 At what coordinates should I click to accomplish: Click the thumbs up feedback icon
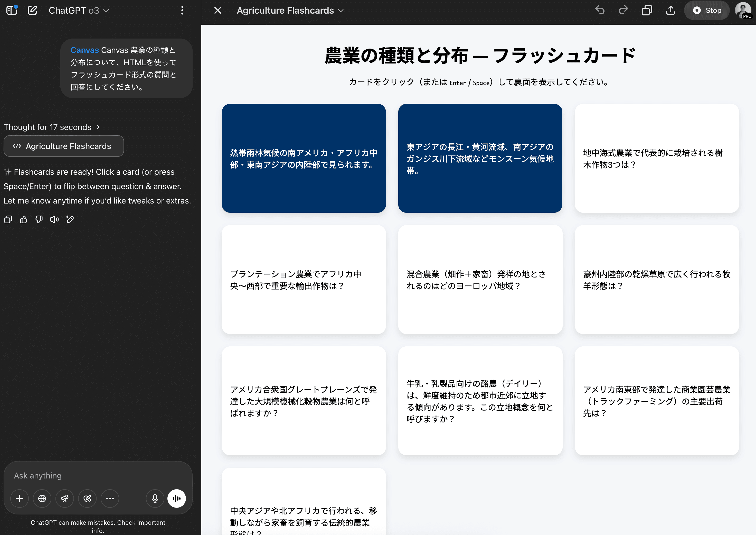click(x=24, y=219)
